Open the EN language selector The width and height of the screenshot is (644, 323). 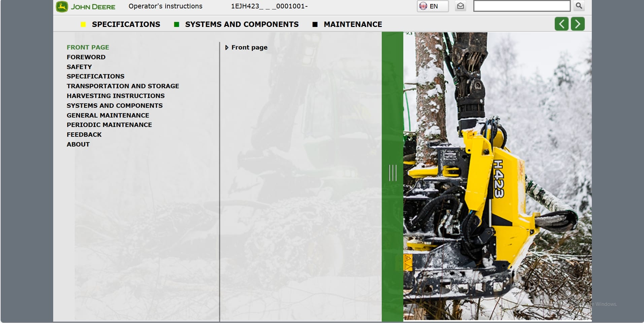[433, 6]
